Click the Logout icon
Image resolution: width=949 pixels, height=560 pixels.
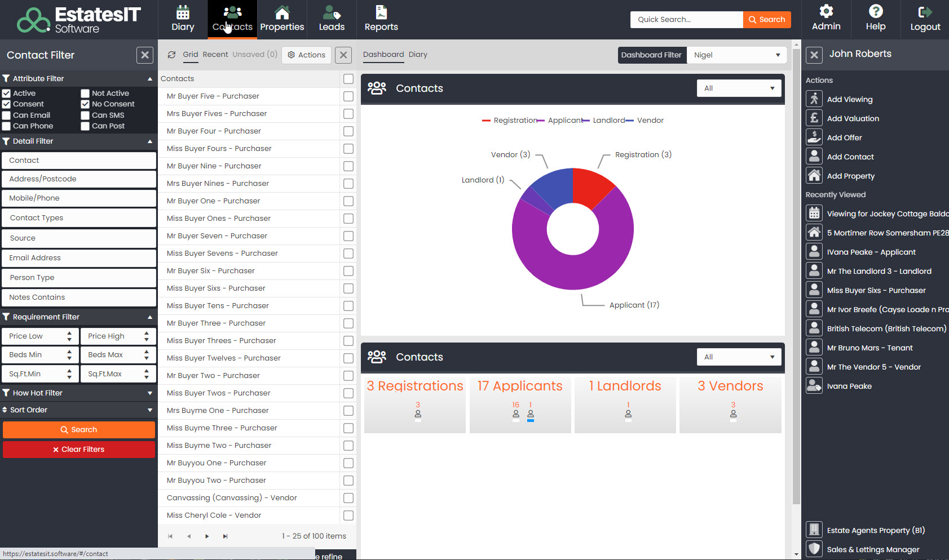[925, 12]
